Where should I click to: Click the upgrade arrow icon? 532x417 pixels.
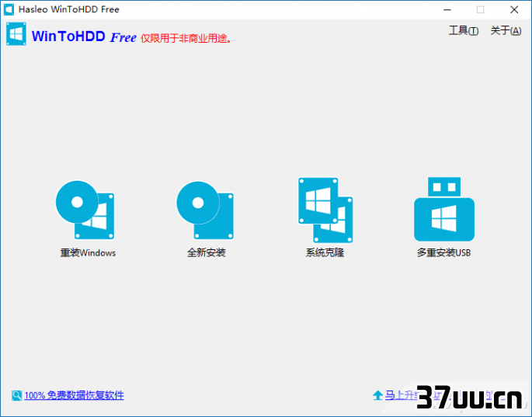click(x=377, y=395)
